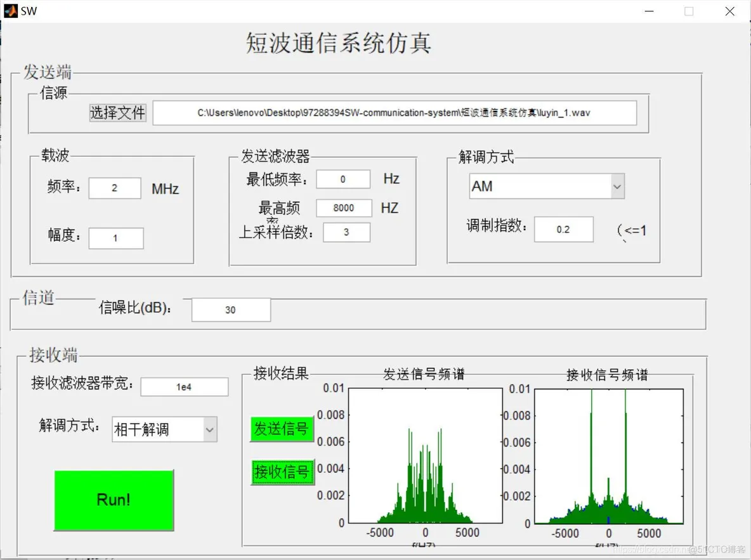
Task: Click the 接收信号 signal button
Action: [281, 471]
